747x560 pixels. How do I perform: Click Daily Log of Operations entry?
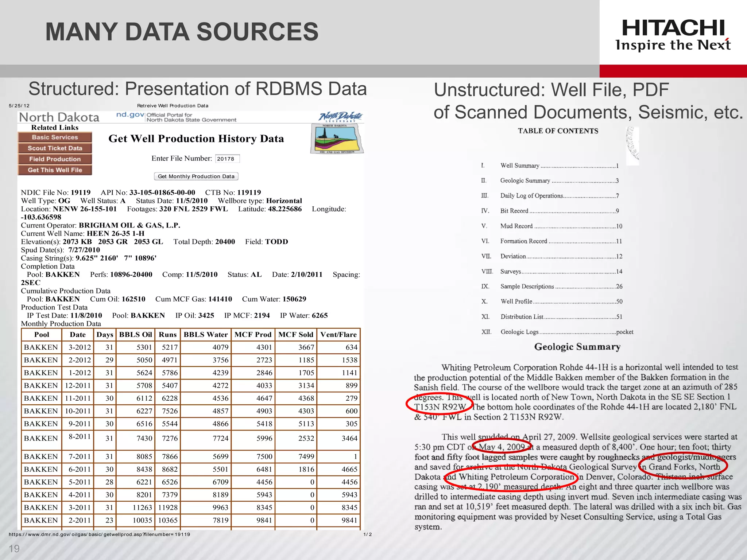point(550,196)
